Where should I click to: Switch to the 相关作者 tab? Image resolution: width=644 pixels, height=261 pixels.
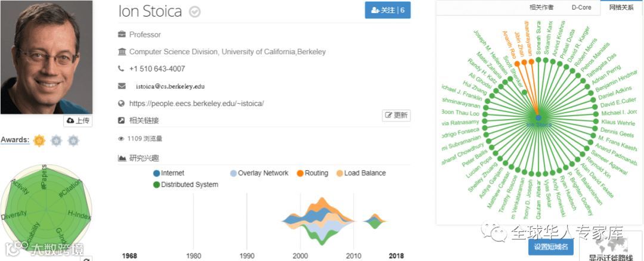click(x=541, y=8)
